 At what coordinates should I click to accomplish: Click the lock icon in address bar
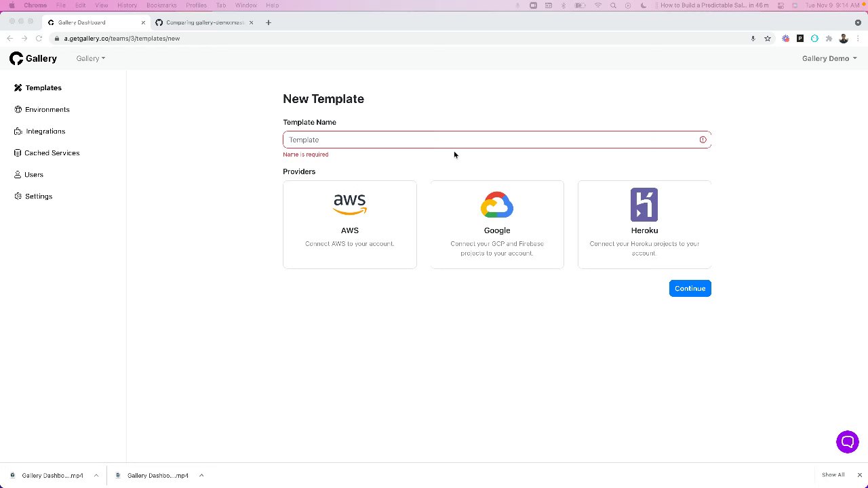57,39
